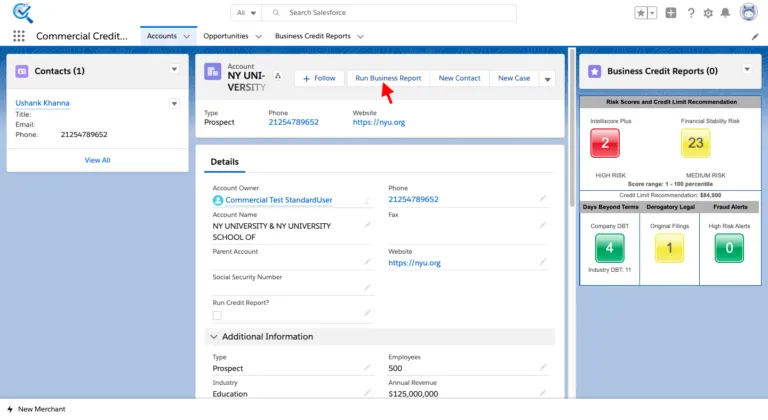Image resolution: width=768 pixels, height=420 pixels.
Task: Edit the Type field pencil icon in Additional Information
Action: 367,368
